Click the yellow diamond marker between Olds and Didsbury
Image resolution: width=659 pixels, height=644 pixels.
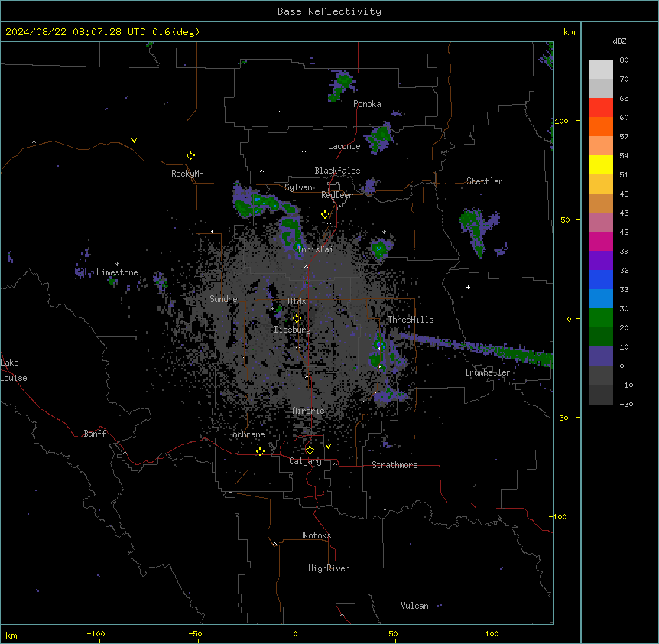click(297, 319)
